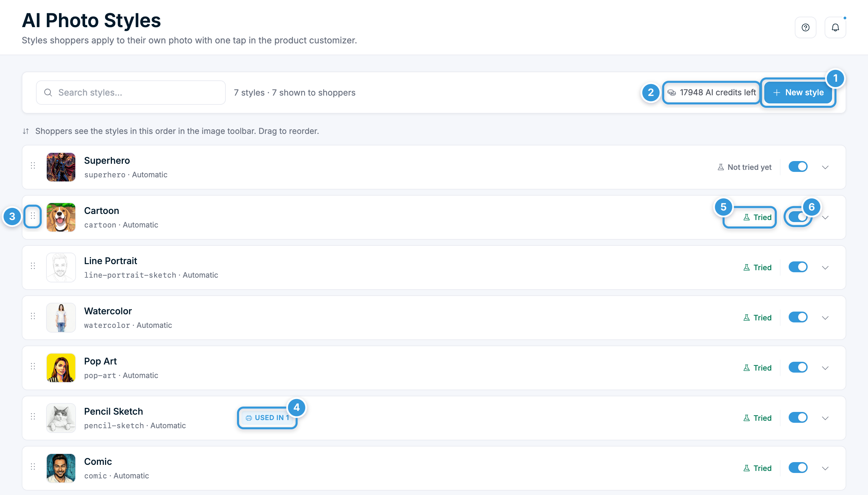Disable the Superhero style toggle
The width and height of the screenshot is (868, 495).
pyautogui.click(x=798, y=167)
